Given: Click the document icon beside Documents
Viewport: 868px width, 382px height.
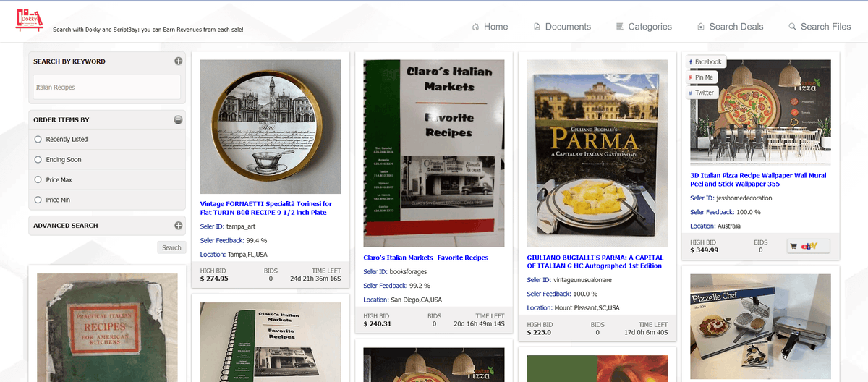Looking at the screenshot, I should [537, 27].
